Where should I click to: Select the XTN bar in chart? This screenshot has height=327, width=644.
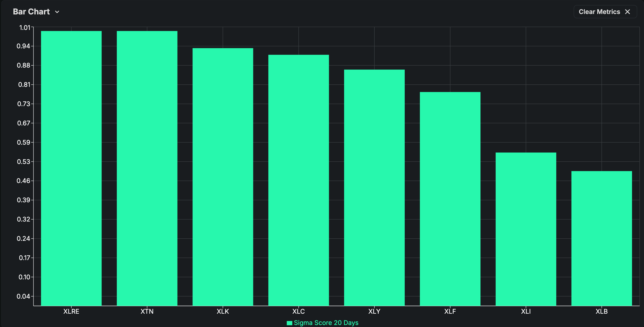(x=147, y=167)
